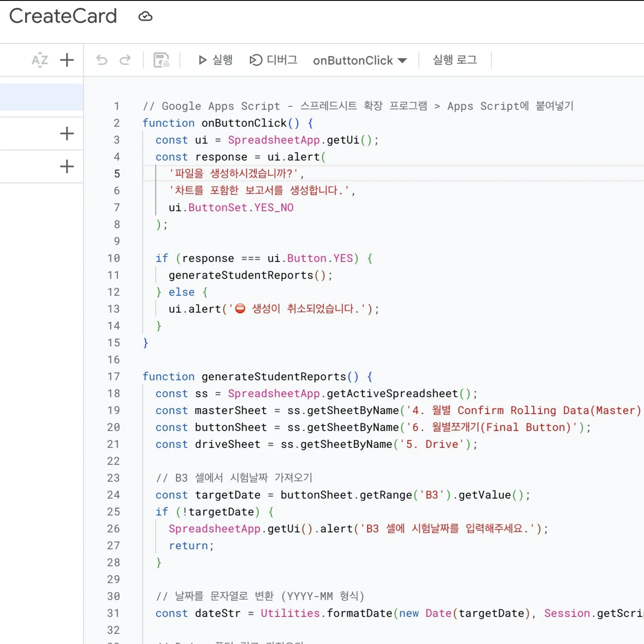Screen dimensions: 644x644
Task: Select the highlighted file in sidebar
Action: click(41, 97)
